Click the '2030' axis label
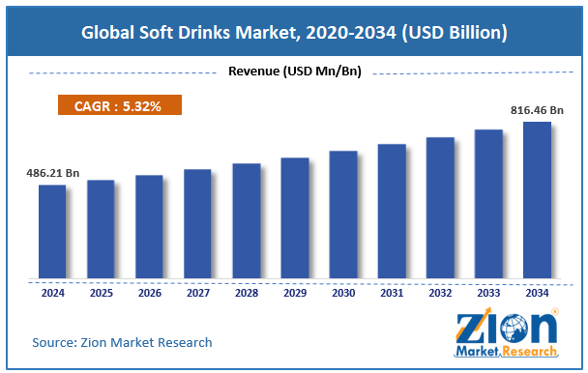The width and height of the screenshot is (588, 373). [343, 293]
